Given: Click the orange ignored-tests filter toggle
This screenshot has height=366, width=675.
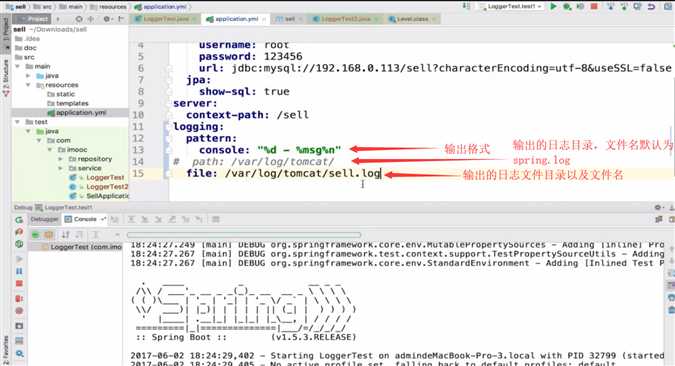Looking at the screenshot, I should coord(49,235).
